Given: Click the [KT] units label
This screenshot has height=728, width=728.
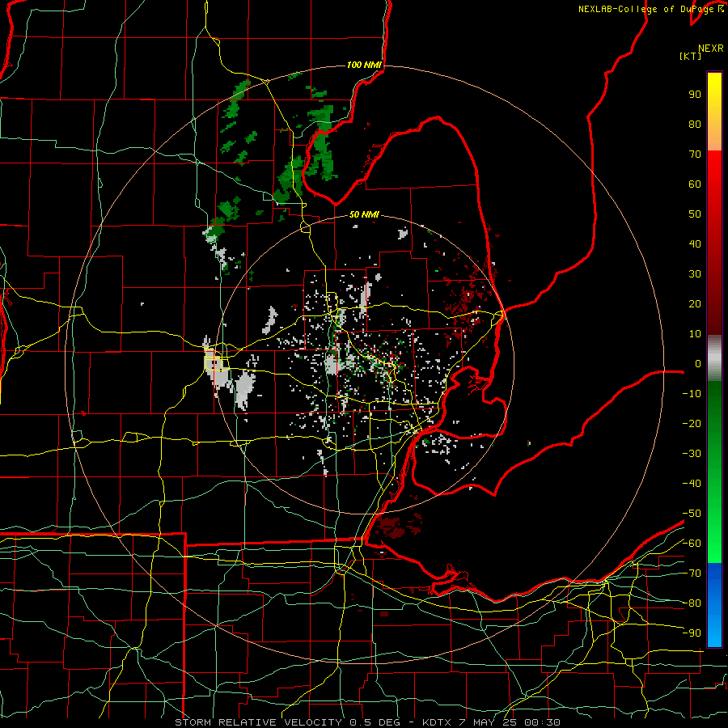Looking at the screenshot, I should 690,56.
